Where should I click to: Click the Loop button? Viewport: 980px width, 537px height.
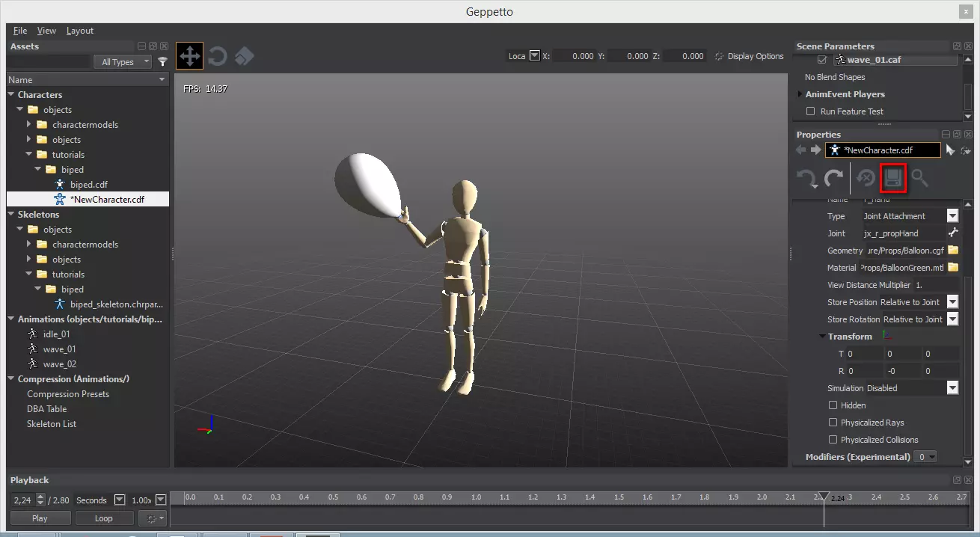[103, 518]
